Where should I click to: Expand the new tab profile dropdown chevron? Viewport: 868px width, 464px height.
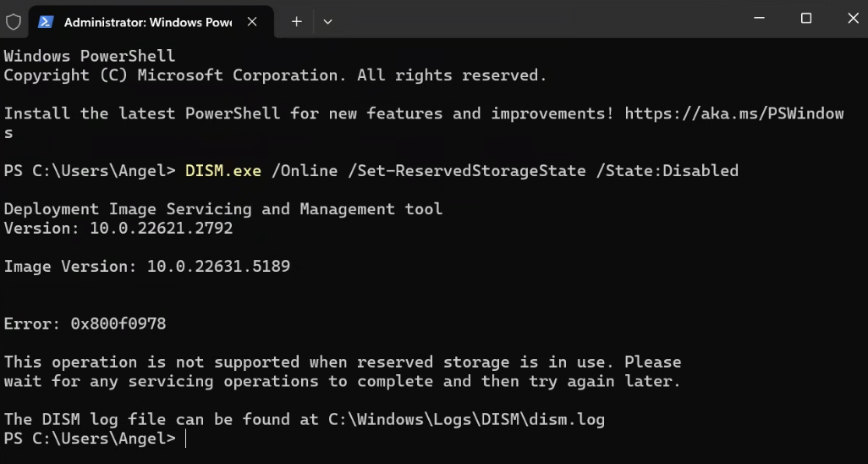tap(328, 22)
